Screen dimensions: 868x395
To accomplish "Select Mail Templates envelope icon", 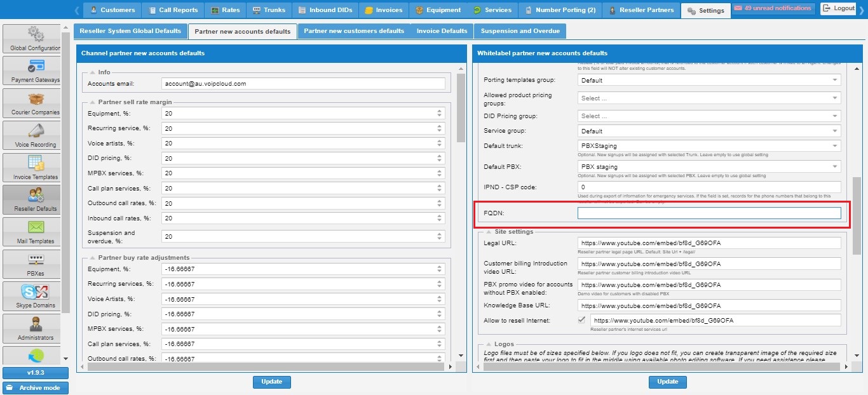I will point(36,228).
